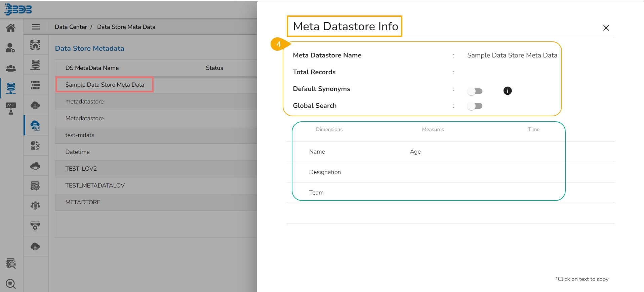Expand the hamburger menu

[36, 27]
